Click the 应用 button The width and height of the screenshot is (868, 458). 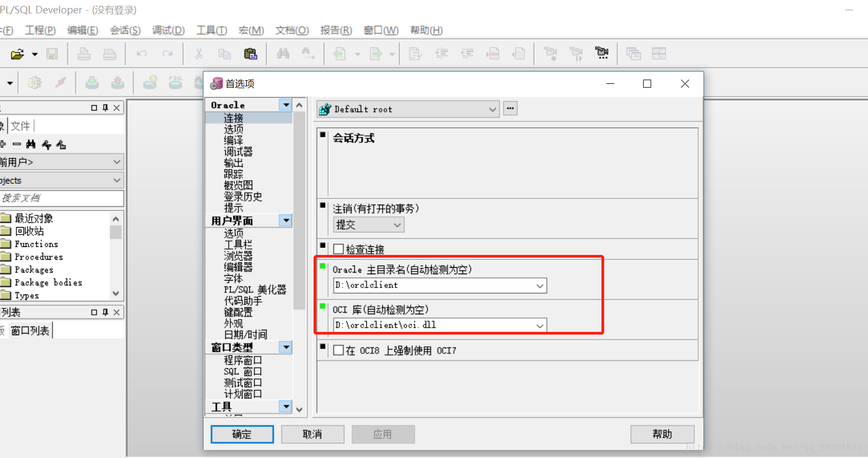coord(383,434)
